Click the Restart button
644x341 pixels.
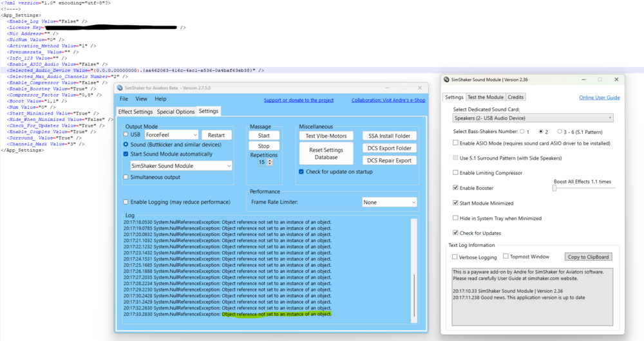[216, 135]
